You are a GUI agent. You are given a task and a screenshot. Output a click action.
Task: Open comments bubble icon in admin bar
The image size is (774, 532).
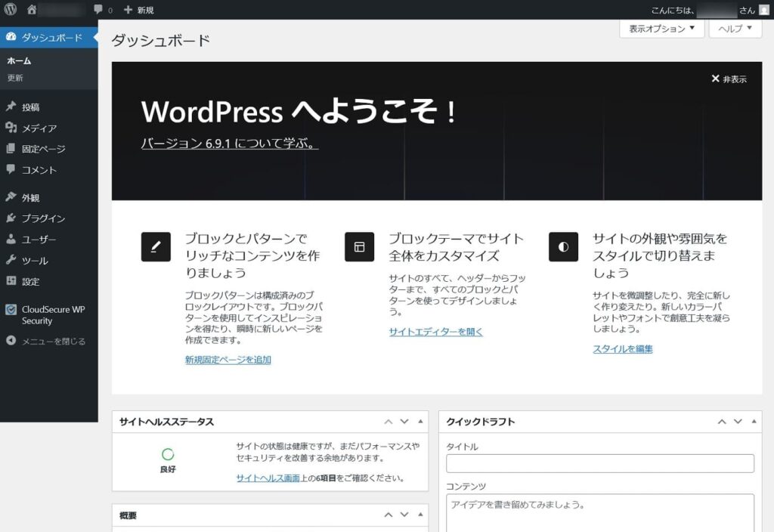click(x=98, y=9)
